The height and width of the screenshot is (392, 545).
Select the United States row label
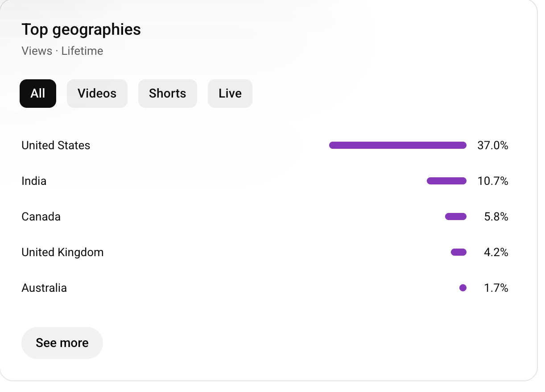56,146
